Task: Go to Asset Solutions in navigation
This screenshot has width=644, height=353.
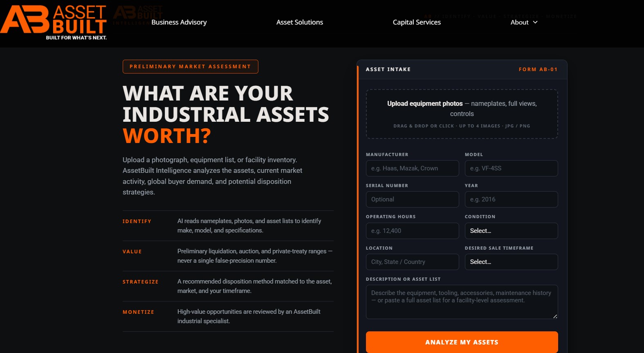Action: pos(300,22)
